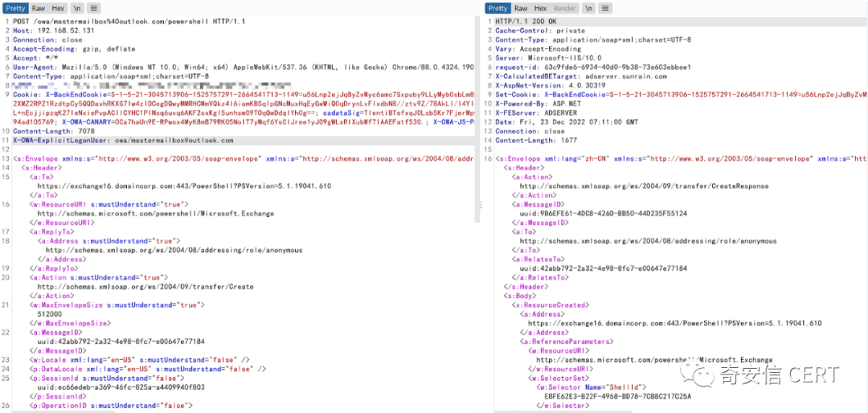
Task: Click the Set-Cookie X-BackEndCookie response header
Action: [682, 95]
